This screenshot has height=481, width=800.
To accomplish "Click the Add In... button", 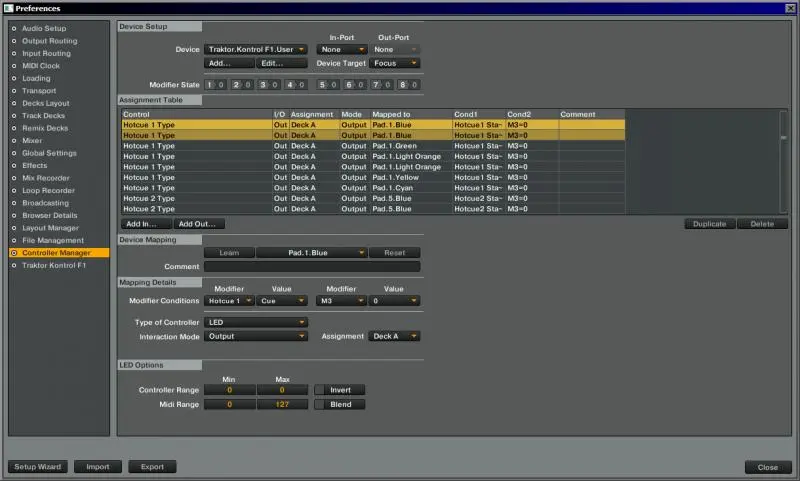I will 143,224.
